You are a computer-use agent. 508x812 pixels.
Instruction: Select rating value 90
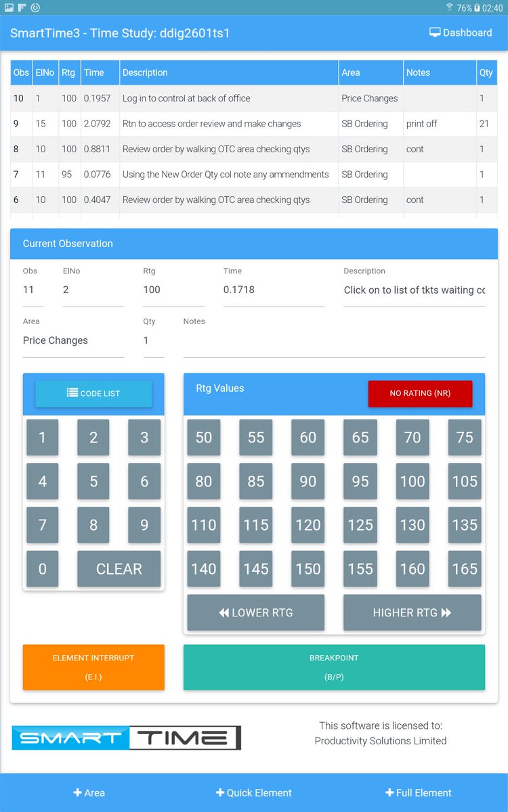click(x=308, y=481)
